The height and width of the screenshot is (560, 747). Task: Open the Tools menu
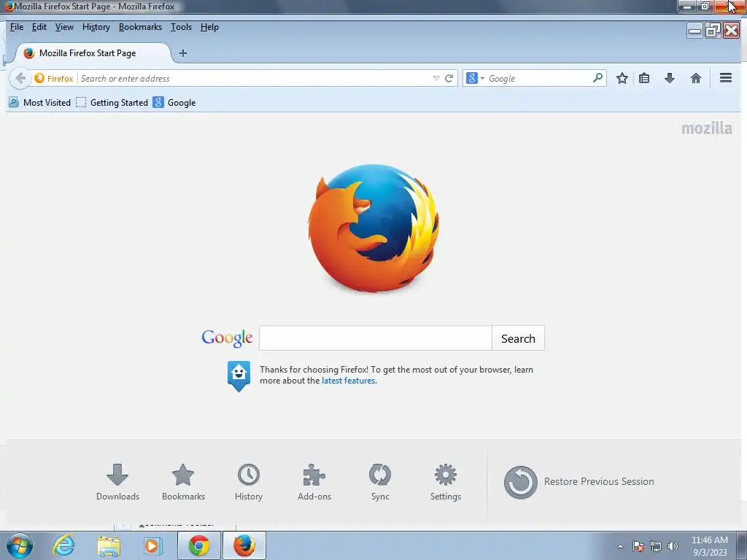point(181,27)
